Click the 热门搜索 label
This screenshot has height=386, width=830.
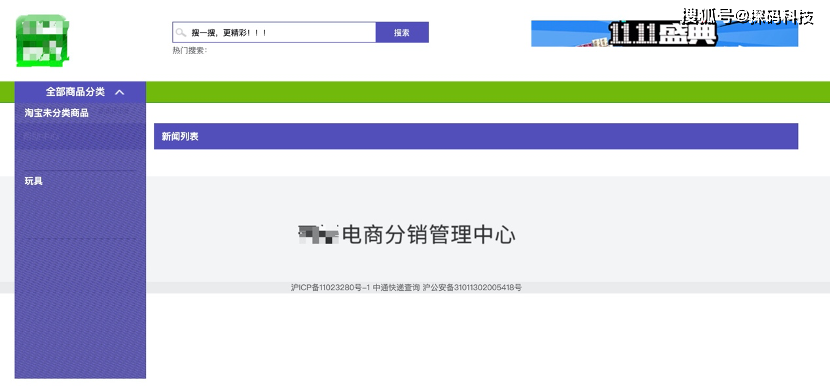tap(190, 50)
